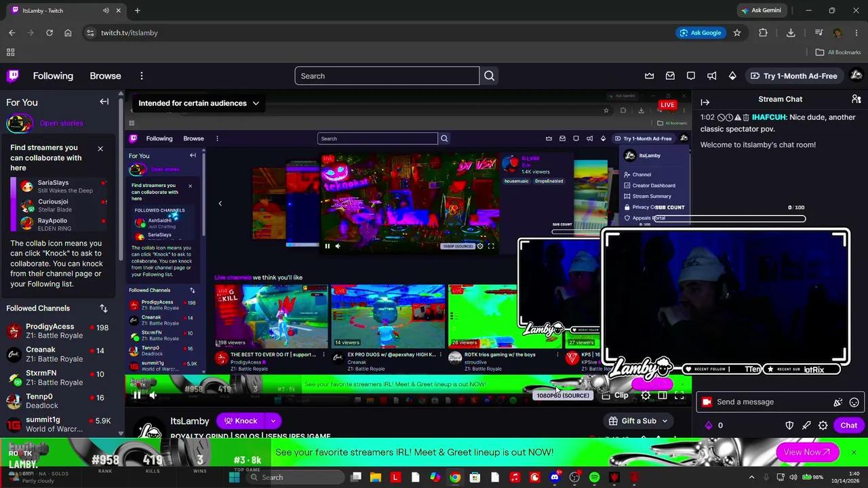This screenshot has width=868, height=488.
Task: Open the community users icon in chat
Action: (856, 99)
